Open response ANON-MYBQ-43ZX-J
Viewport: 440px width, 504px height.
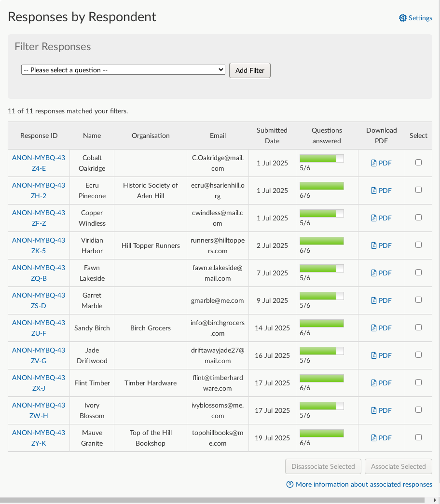(x=39, y=383)
